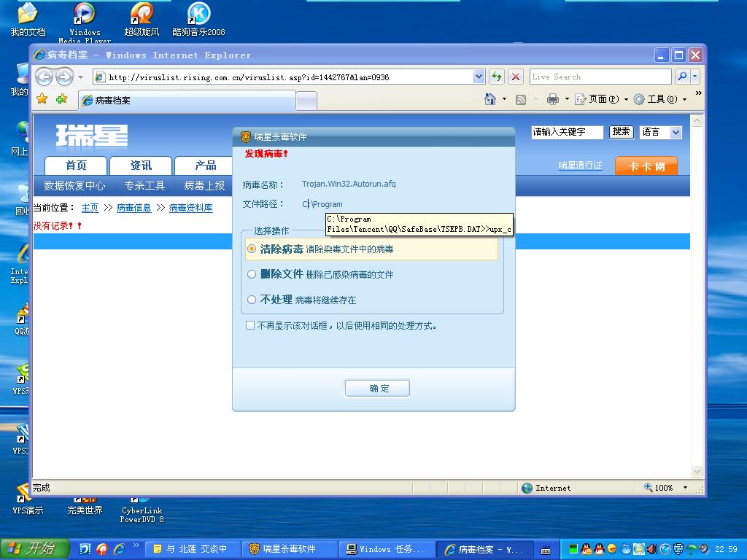Open the 瑞星通行证 link
Screen dimensions: 747x560
(580, 166)
